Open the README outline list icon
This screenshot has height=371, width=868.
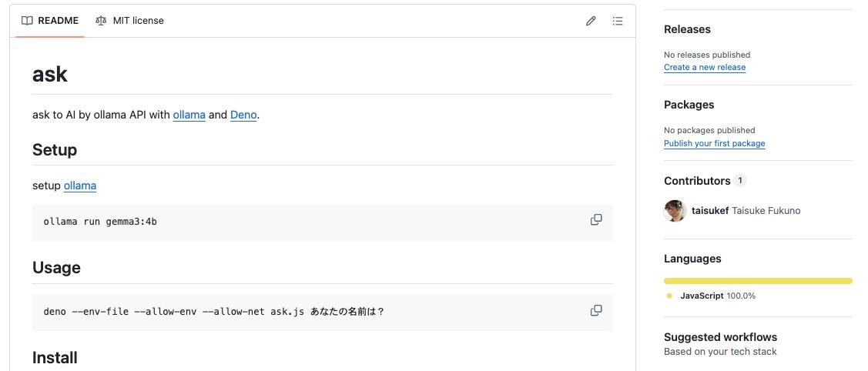click(618, 21)
